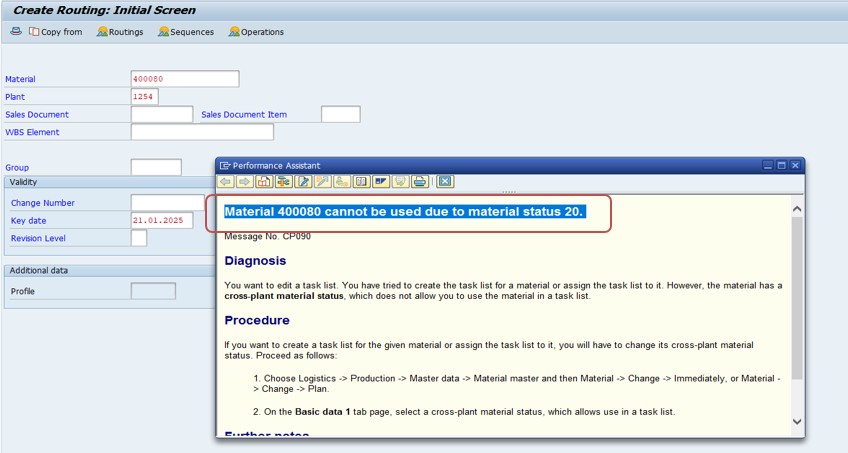Viewport: 848px width, 453px height.
Task: Open the Routings overview
Action: 120,32
